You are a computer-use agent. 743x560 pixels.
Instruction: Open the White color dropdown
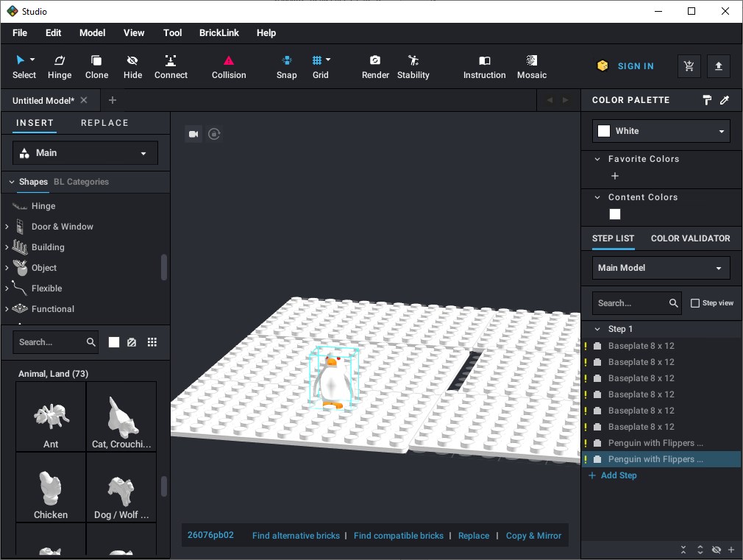pyautogui.click(x=661, y=131)
